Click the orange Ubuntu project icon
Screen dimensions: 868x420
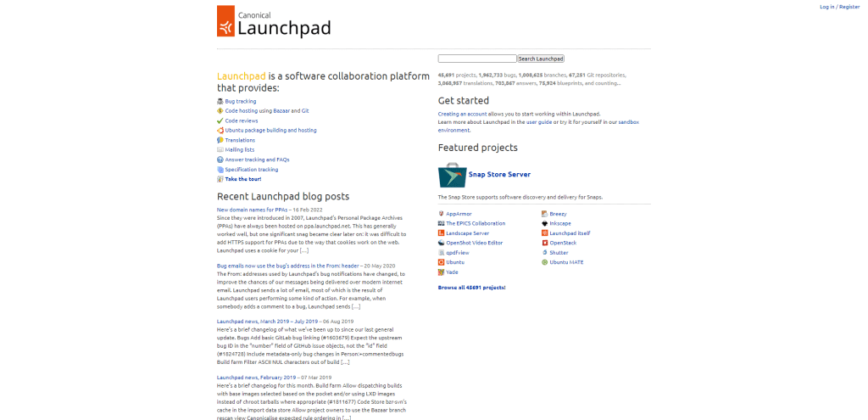(441, 262)
